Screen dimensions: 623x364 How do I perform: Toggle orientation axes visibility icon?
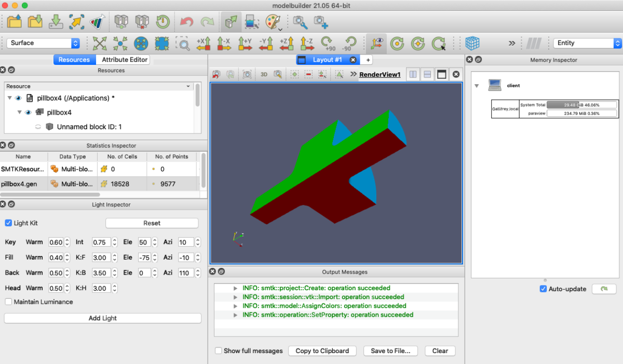[x=376, y=43]
